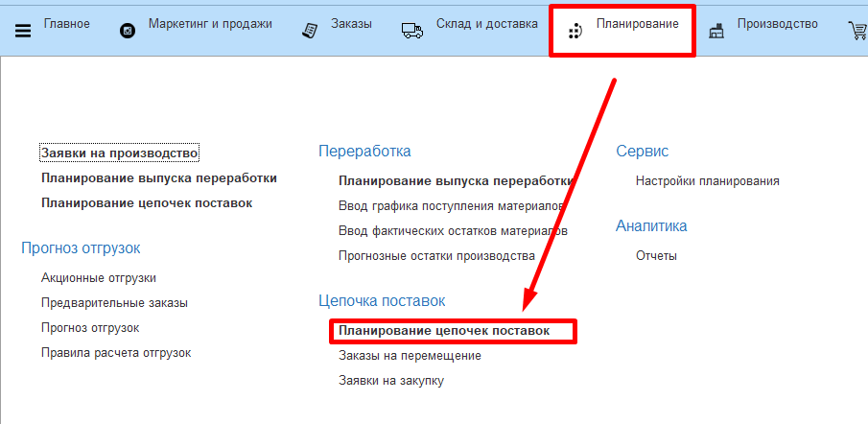
Task: Select Акционные отгрузки link
Action: pos(98,278)
